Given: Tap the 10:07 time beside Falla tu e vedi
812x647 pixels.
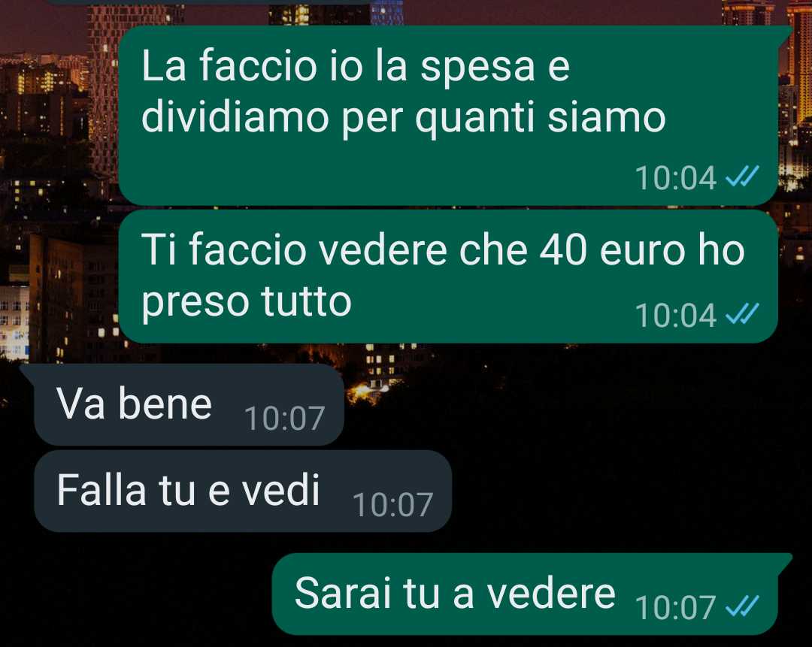Looking at the screenshot, I should pyautogui.click(x=392, y=505).
